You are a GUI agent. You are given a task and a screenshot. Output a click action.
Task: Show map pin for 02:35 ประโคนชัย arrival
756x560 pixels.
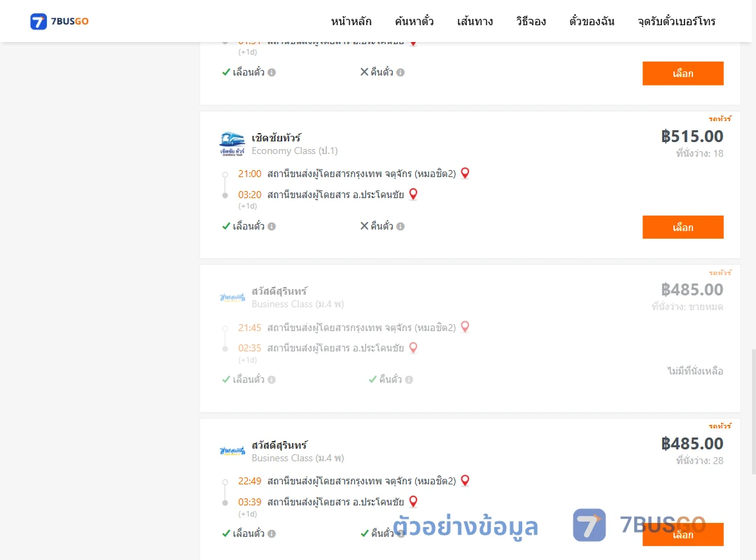pyautogui.click(x=413, y=348)
